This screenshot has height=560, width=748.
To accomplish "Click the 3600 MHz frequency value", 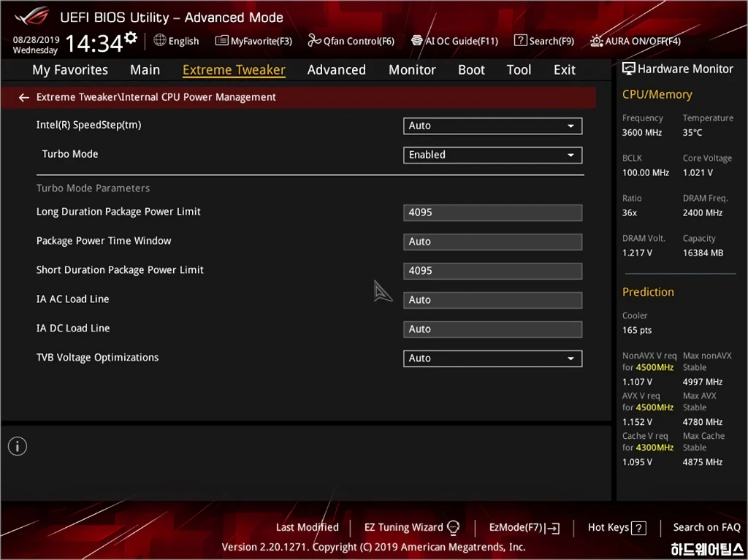I will [641, 133].
